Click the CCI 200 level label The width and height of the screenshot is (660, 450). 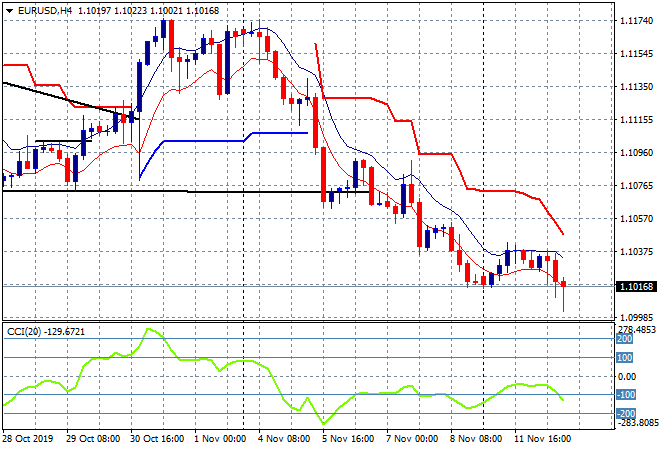[625, 339]
